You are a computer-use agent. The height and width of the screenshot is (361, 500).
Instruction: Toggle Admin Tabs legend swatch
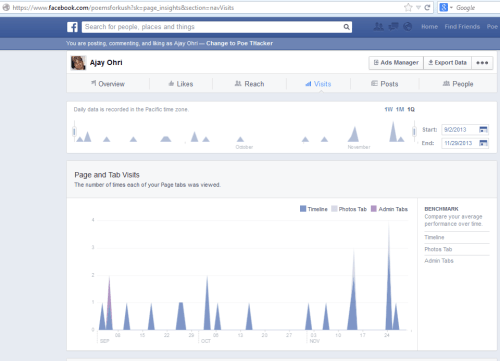(x=374, y=209)
